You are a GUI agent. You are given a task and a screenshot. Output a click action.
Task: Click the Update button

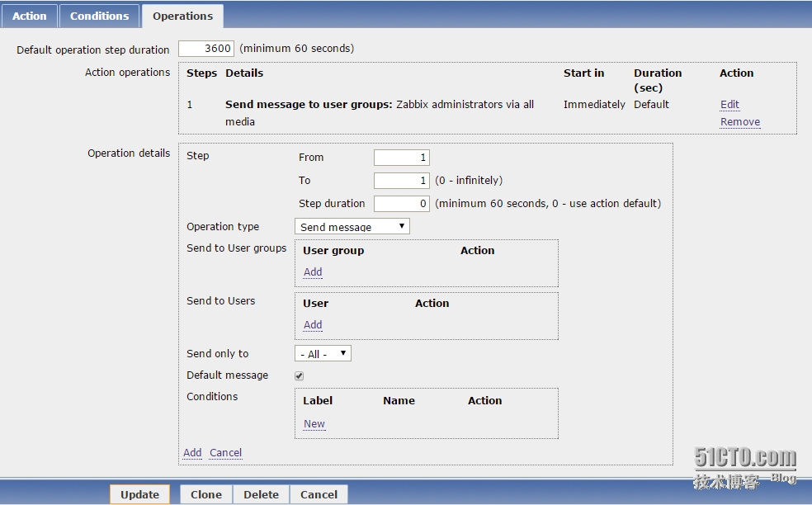click(x=139, y=494)
